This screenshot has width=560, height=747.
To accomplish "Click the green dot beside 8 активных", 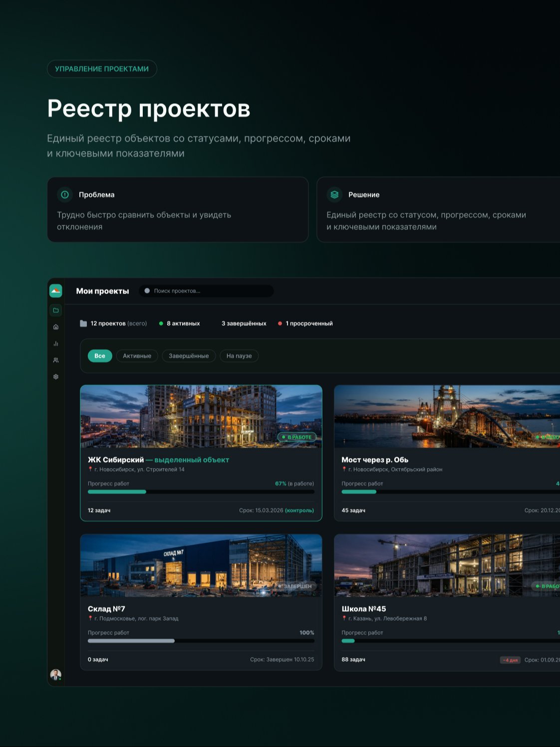I will coord(161,323).
